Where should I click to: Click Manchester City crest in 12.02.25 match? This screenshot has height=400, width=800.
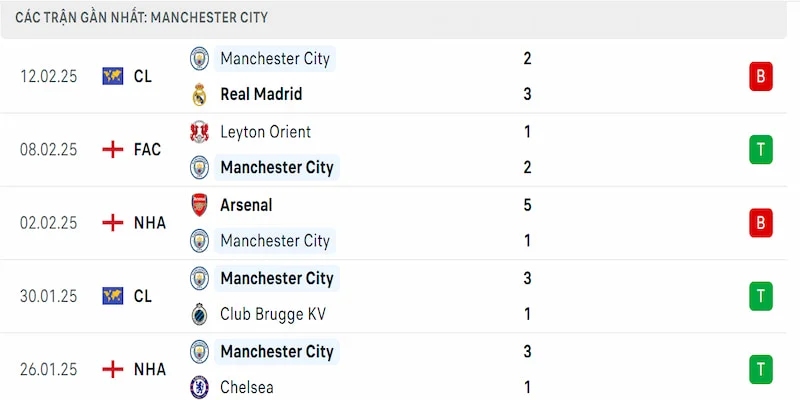point(200,59)
